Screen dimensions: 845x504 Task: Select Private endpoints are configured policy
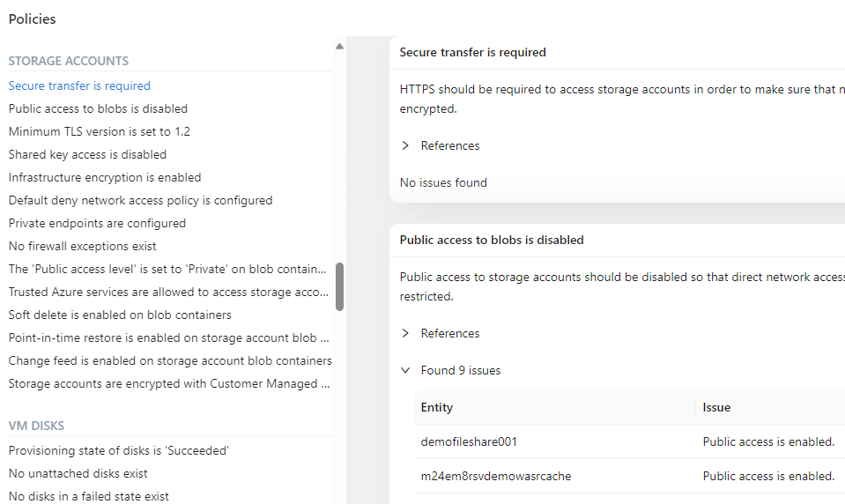97,223
